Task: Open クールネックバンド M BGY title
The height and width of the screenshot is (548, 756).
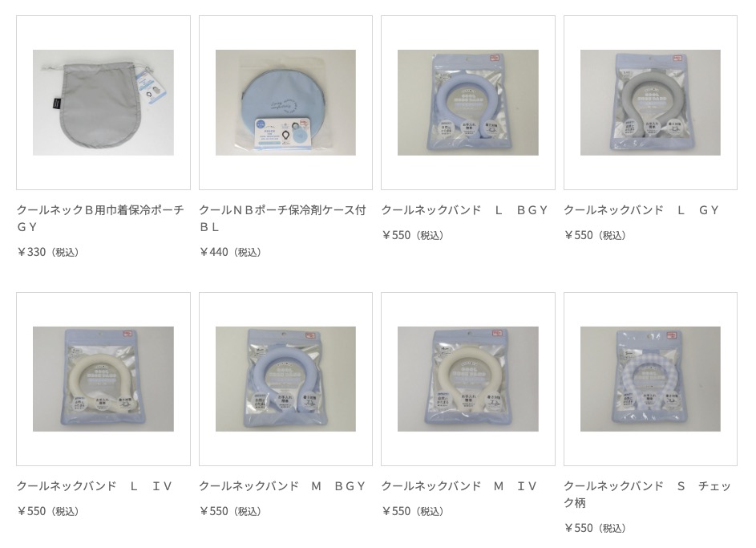Action: (282, 485)
